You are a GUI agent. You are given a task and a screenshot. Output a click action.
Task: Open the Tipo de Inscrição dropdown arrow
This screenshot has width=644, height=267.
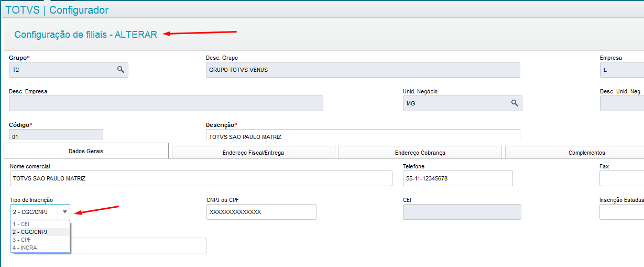click(x=64, y=212)
